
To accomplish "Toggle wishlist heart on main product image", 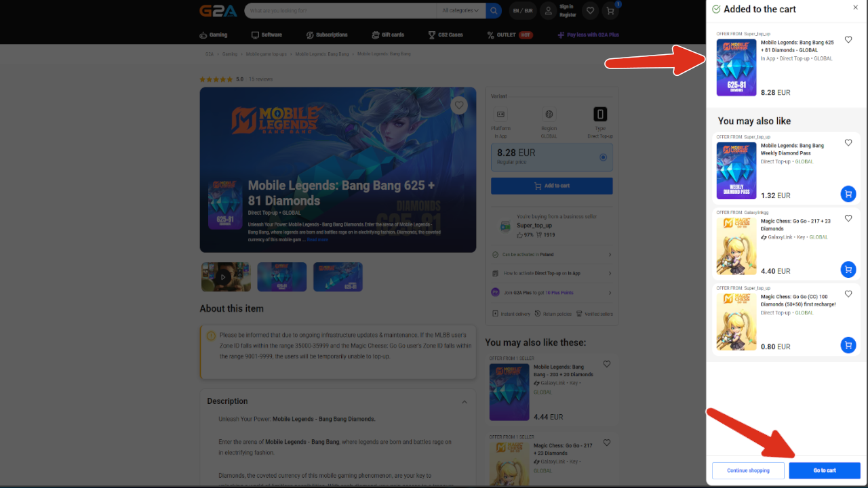I will [459, 105].
